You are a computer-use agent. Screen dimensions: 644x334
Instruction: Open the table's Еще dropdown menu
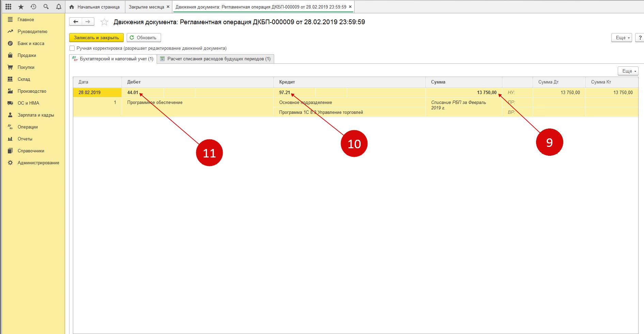(x=628, y=71)
